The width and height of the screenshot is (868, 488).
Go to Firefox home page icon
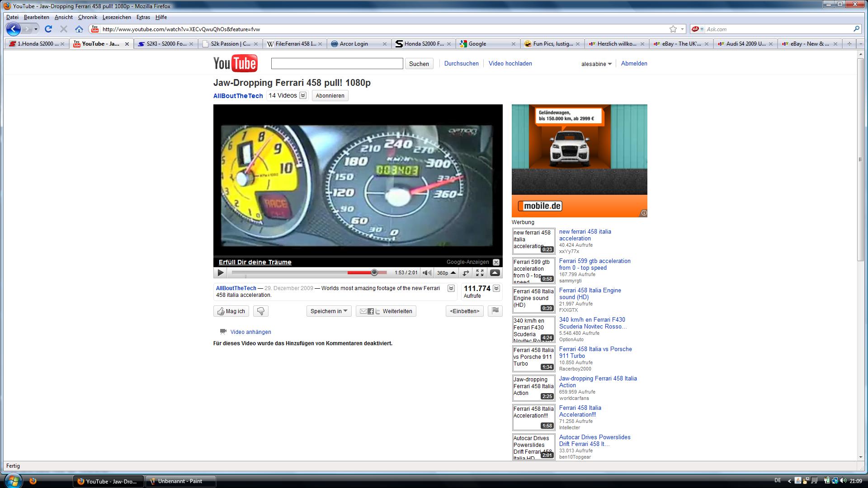click(x=79, y=29)
